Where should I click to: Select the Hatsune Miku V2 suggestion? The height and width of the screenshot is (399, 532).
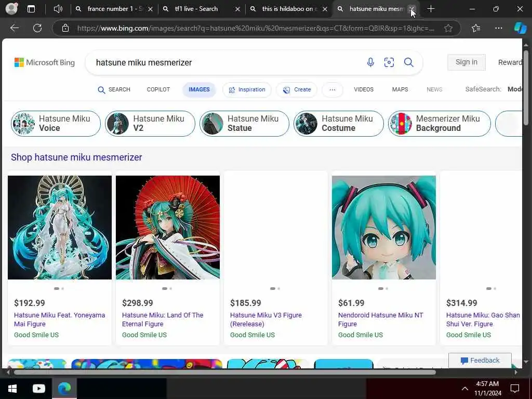click(150, 124)
